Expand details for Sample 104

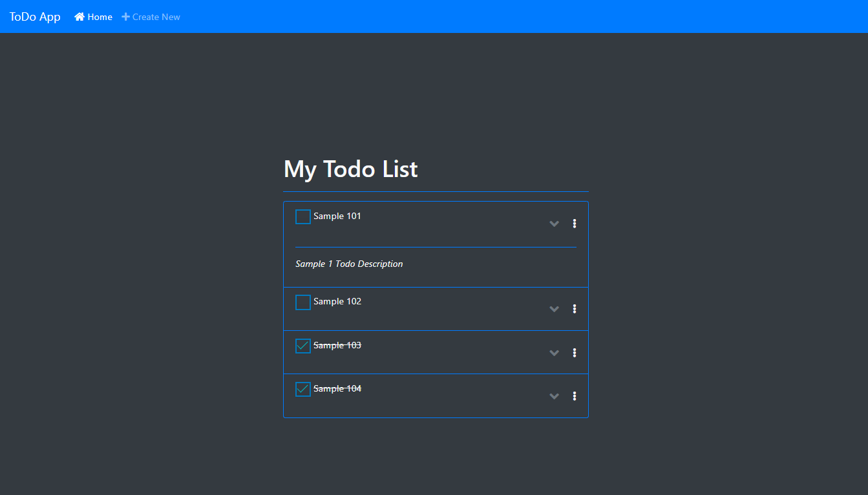pos(554,396)
